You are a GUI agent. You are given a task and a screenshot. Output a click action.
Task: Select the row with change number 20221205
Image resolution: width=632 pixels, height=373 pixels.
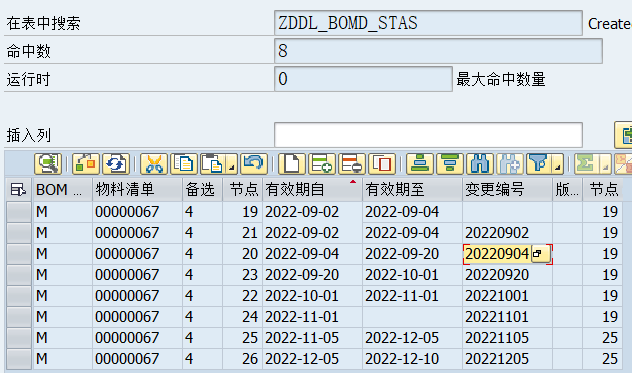coord(19,358)
